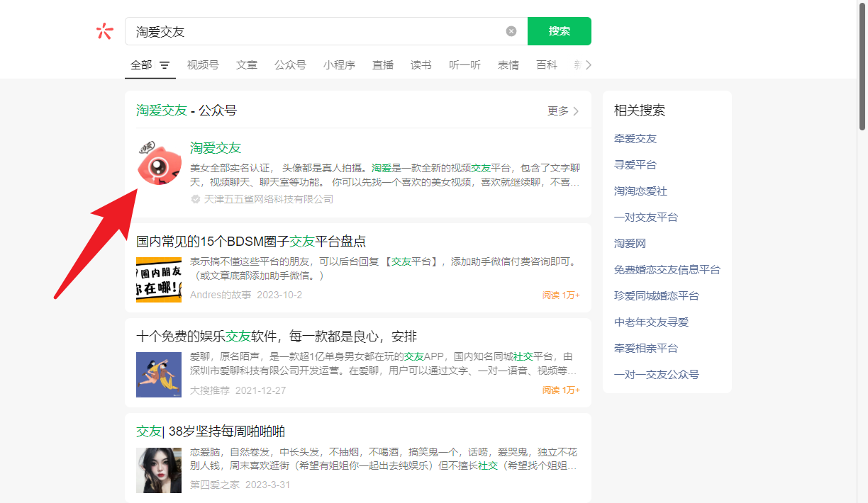
Task: Click the thumbnail of the 娱乐交友软件 article
Action: point(159,375)
